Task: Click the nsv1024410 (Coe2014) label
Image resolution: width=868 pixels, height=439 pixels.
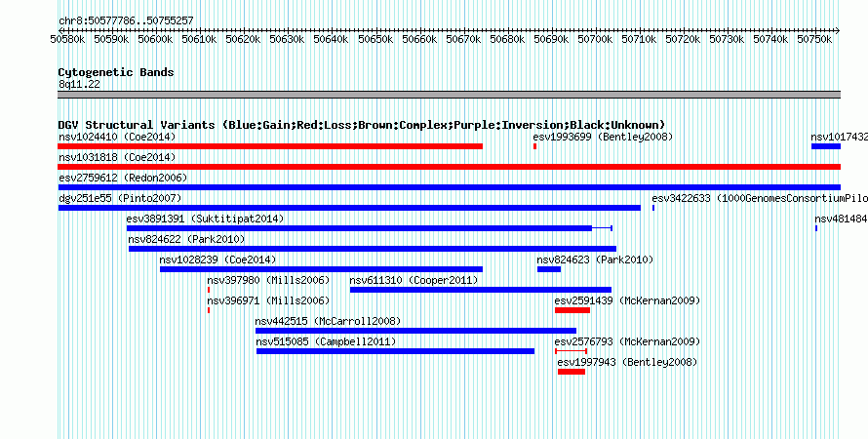Action: point(117,137)
